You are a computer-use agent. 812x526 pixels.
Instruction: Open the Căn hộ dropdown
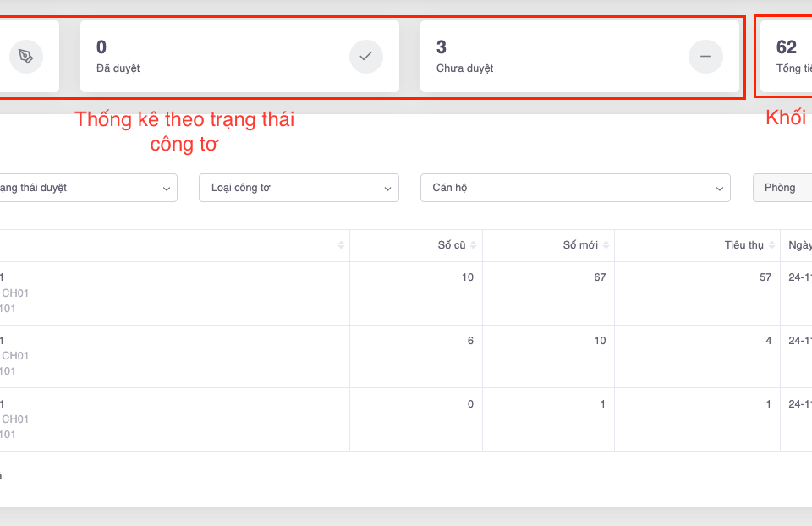click(x=574, y=188)
